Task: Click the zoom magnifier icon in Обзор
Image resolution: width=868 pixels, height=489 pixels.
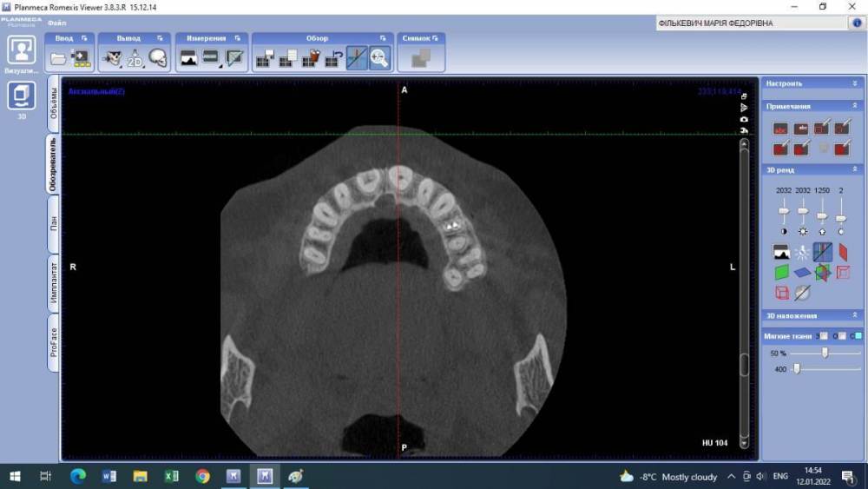Action: 379,58
